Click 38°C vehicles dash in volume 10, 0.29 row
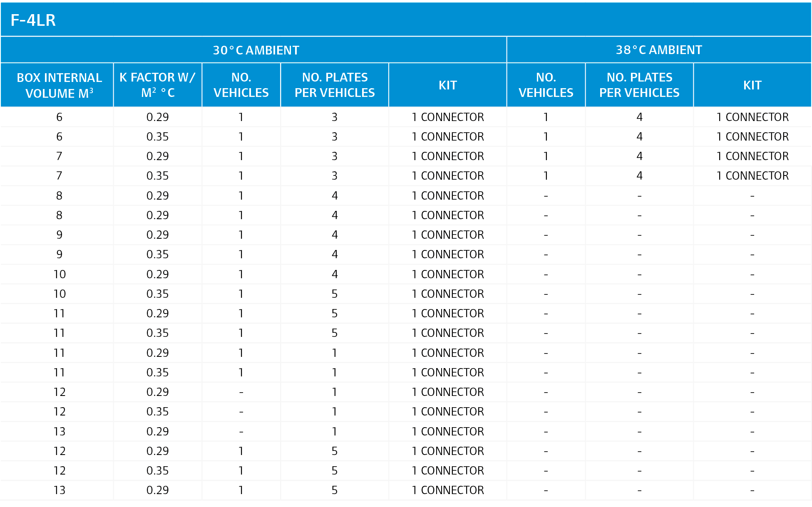812x507 pixels. [546, 275]
